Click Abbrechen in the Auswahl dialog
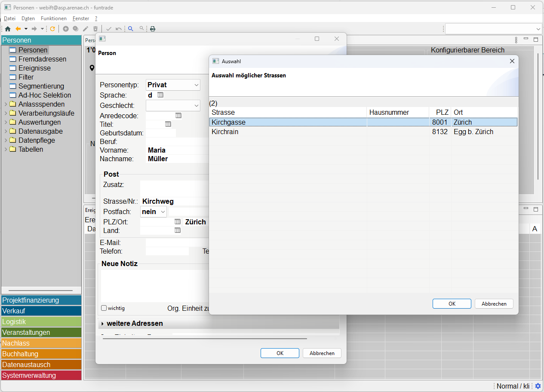The image size is (544, 392). (x=494, y=303)
